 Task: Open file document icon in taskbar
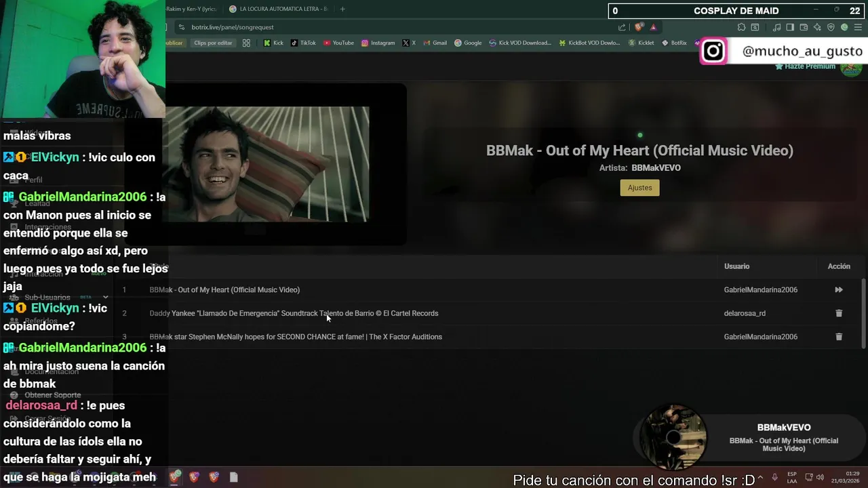(233, 477)
